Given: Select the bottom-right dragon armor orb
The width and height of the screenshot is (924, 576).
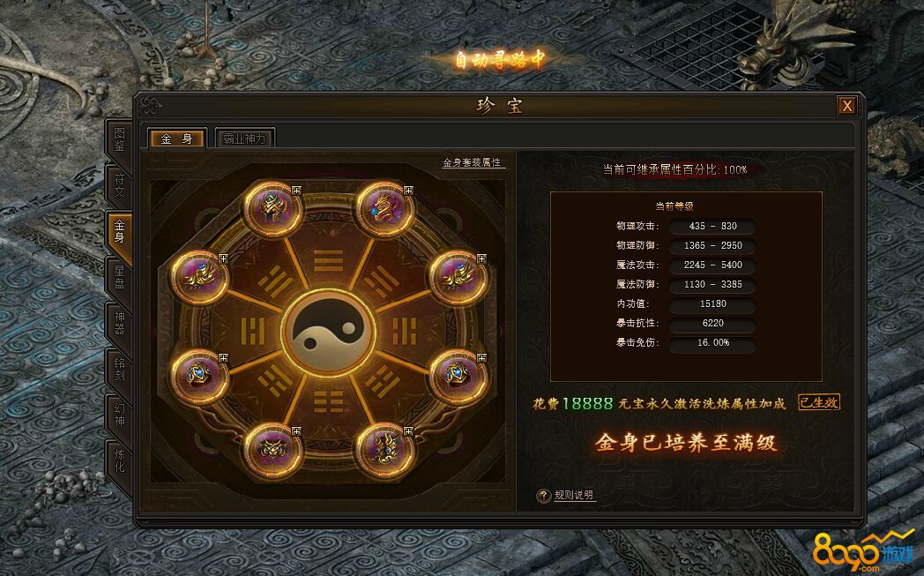Looking at the screenshot, I should click(384, 449).
